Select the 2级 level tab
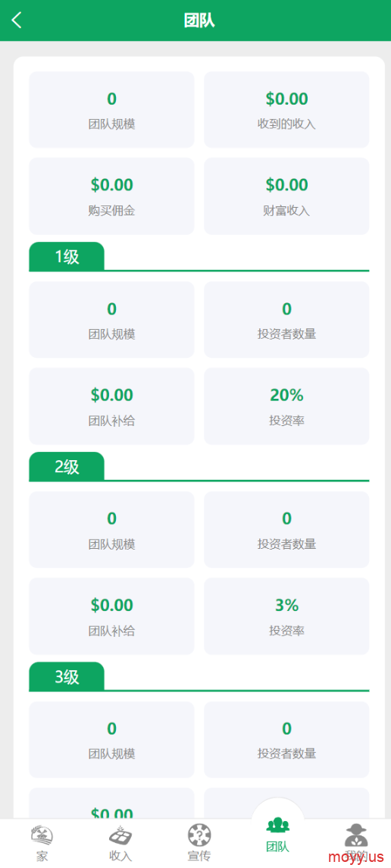The image size is (391, 868). click(x=67, y=467)
